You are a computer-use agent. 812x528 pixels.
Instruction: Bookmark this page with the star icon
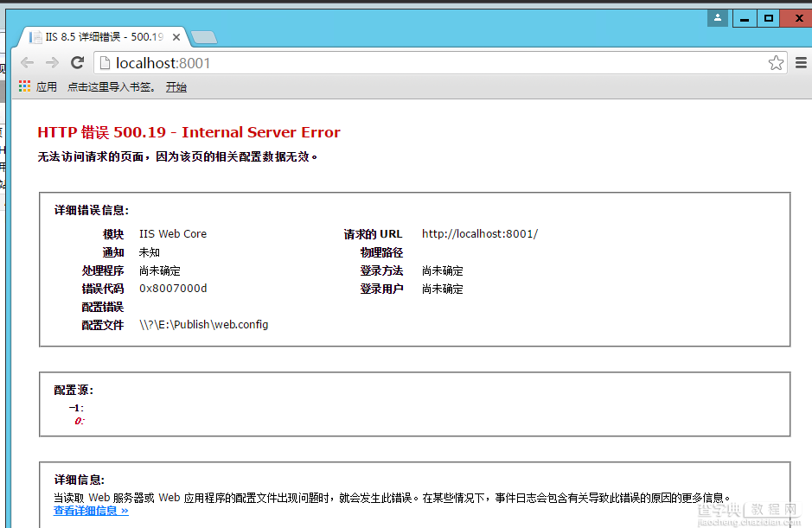click(x=776, y=63)
